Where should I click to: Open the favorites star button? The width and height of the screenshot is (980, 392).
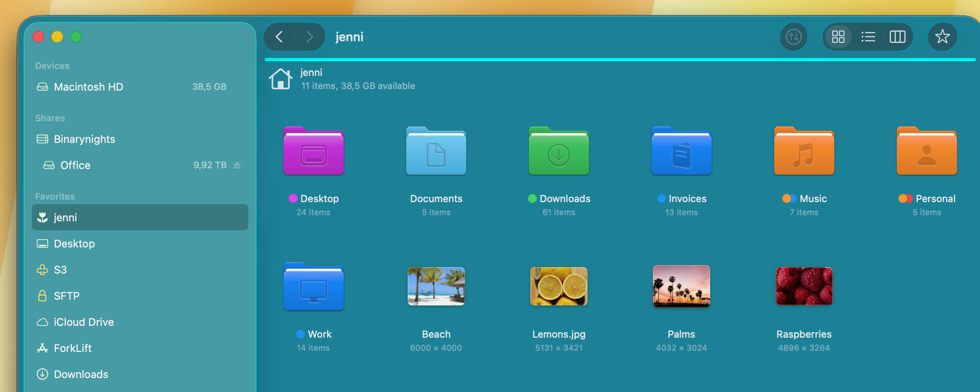coord(942,37)
